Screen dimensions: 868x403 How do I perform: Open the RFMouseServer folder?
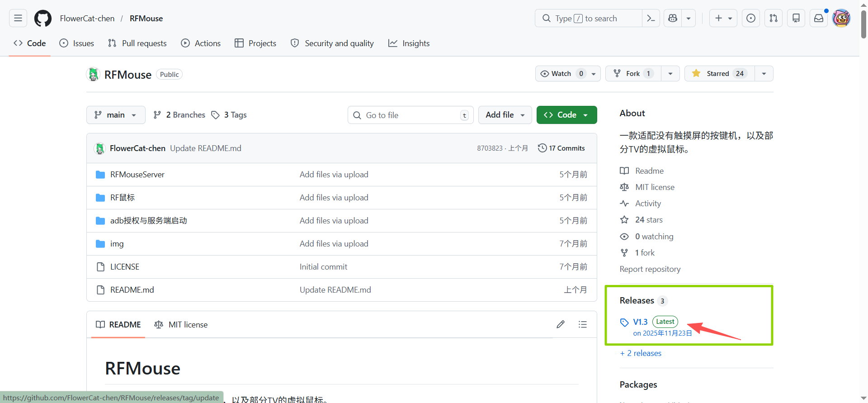point(137,175)
